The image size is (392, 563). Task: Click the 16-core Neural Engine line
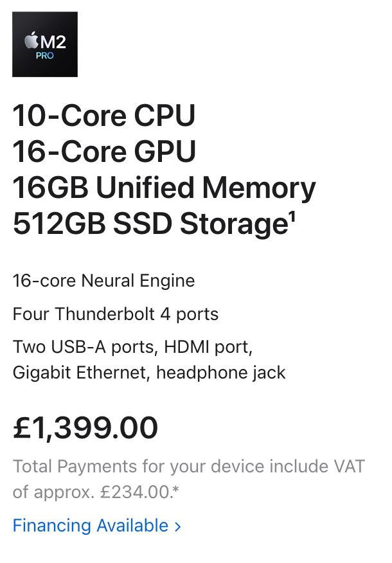pyautogui.click(x=103, y=281)
